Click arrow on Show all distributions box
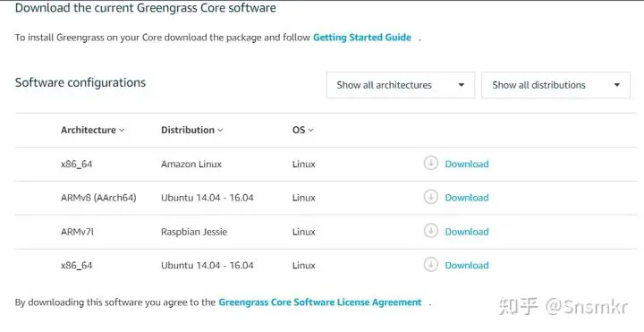This screenshot has height=332, width=644. coord(616,85)
